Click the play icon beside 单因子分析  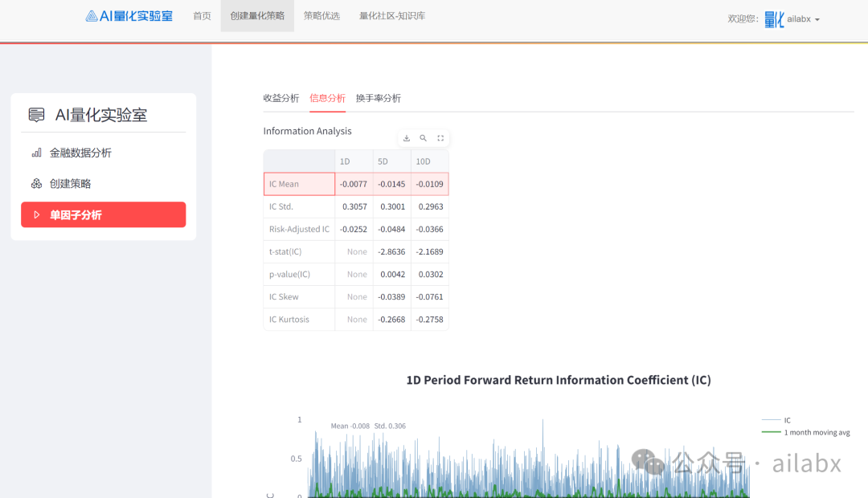37,214
